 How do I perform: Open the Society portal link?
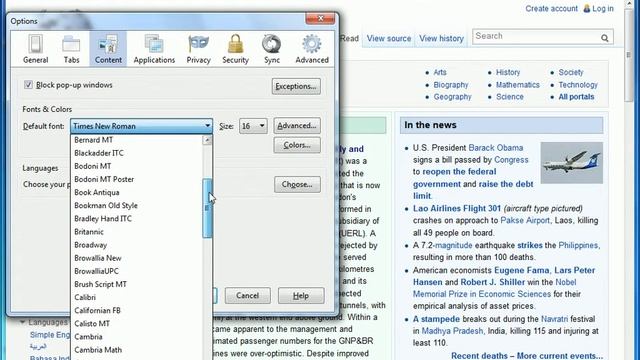pos(571,72)
